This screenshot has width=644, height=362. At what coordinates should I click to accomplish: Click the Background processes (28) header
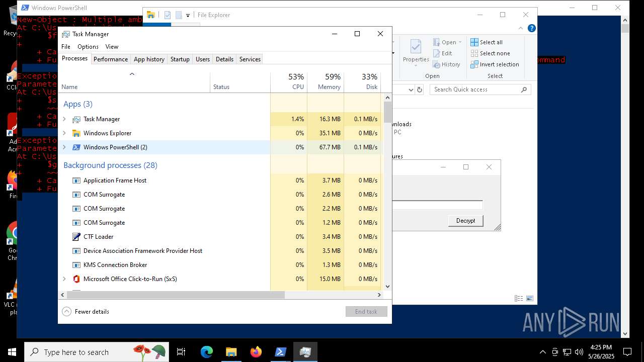(110, 165)
